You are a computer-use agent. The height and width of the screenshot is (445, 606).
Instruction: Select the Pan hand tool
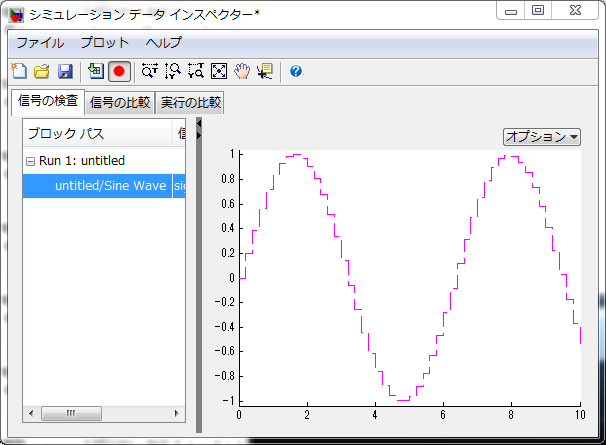pos(241,71)
